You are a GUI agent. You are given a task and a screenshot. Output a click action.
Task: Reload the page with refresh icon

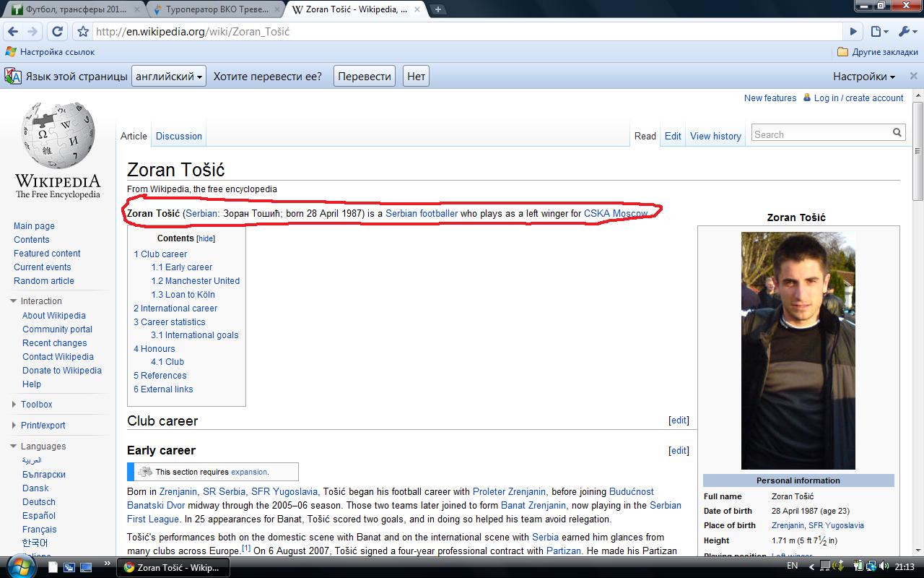(x=57, y=32)
